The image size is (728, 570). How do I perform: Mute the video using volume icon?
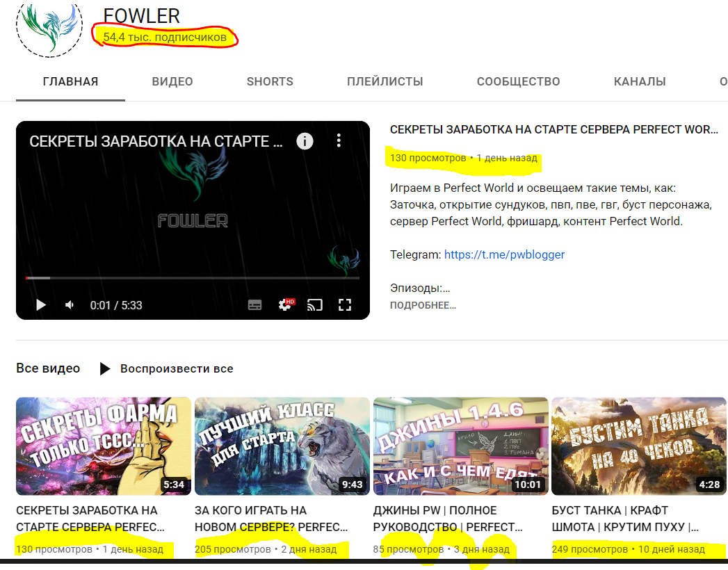click(70, 305)
